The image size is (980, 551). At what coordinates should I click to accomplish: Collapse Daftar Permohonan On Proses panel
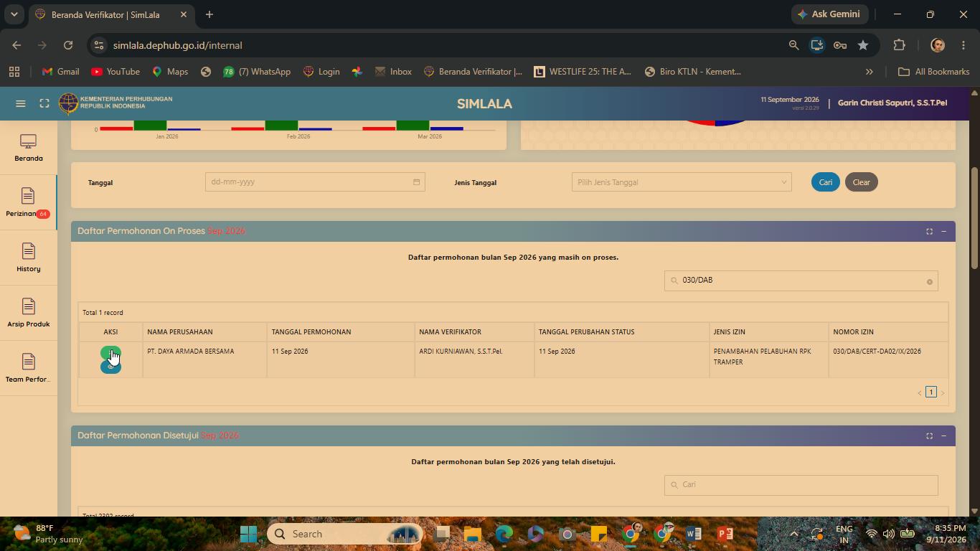click(x=943, y=231)
